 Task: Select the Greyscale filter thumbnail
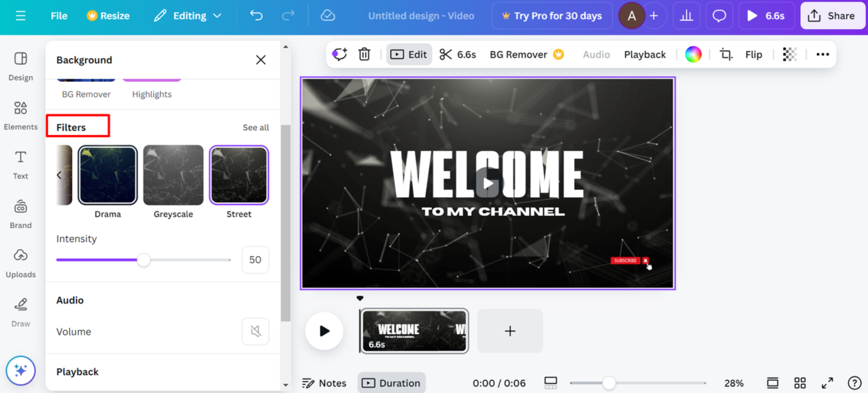click(x=173, y=175)
